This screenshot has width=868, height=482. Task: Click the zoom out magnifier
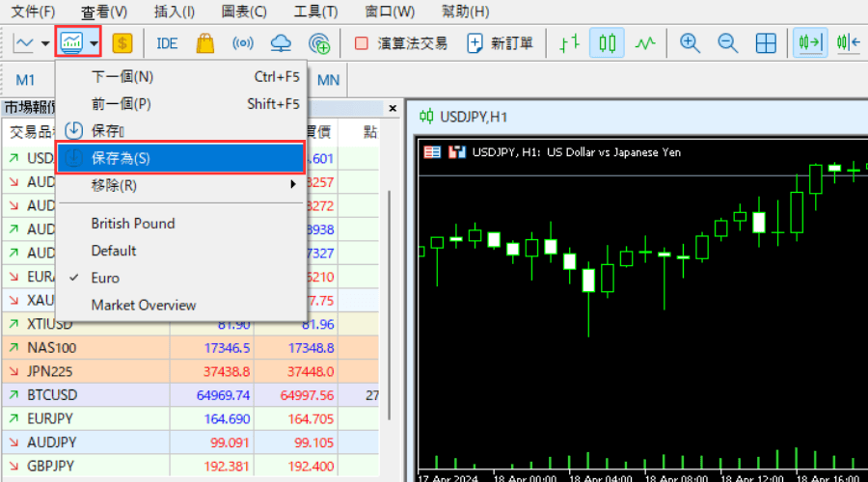pos(727,43)
